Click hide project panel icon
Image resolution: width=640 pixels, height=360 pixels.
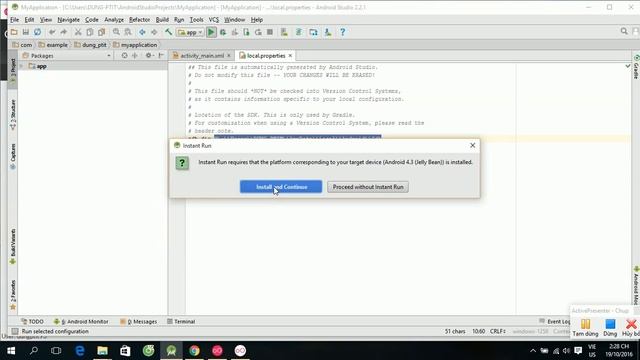click(x=161, y=56)
